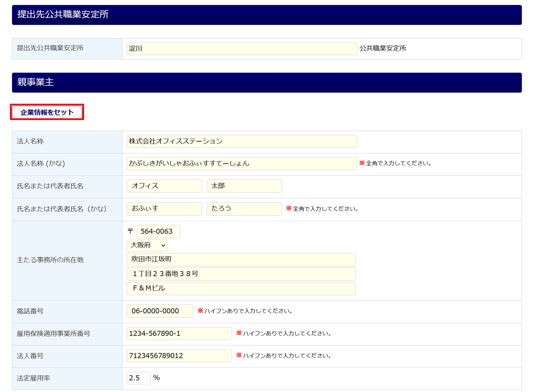The width and height of the screenshot is (533, 392).
Task: Click the 親事業主 section header
Action: coord(266,82)
